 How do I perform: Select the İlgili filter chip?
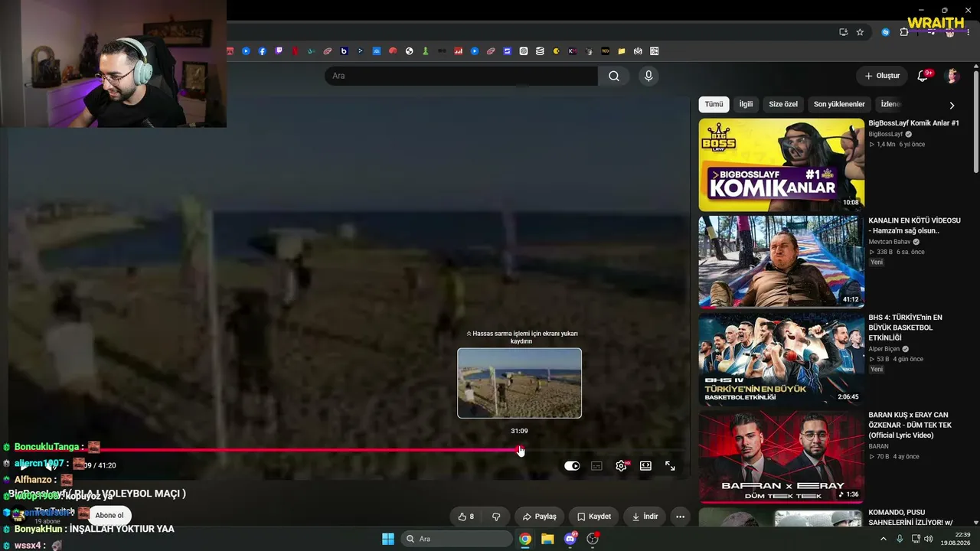click(x=746, y=104)
